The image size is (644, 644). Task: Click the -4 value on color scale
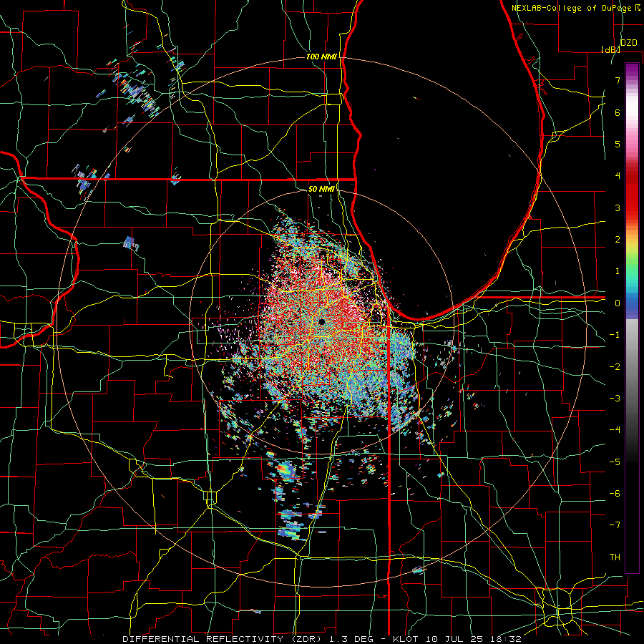(615, 430)
